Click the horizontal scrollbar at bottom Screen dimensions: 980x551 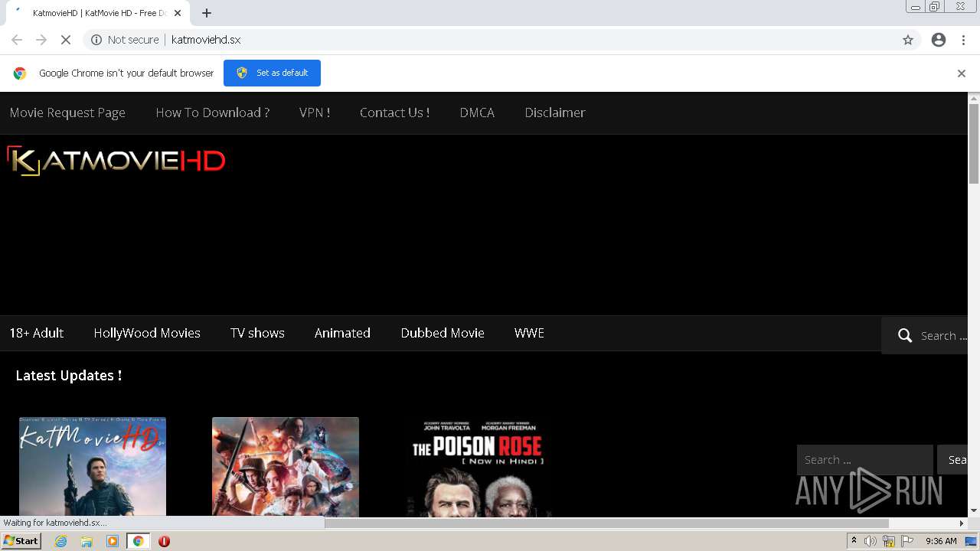606,523
